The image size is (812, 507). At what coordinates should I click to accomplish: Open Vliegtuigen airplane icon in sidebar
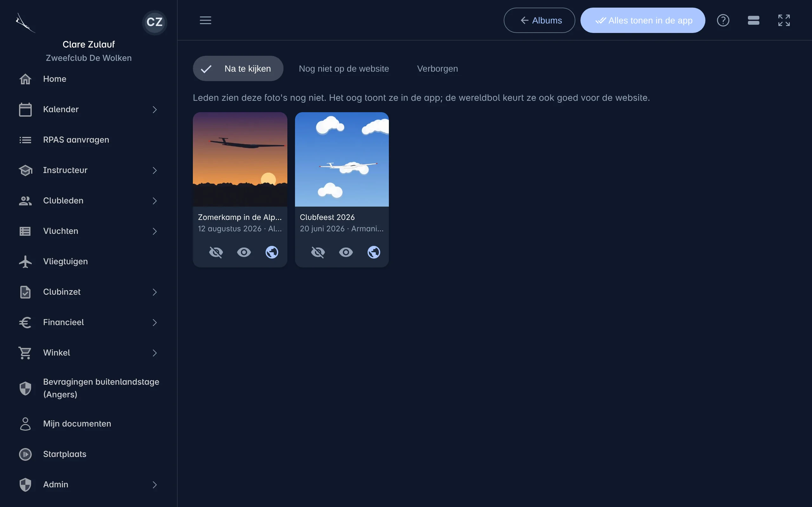coord(25,261)
